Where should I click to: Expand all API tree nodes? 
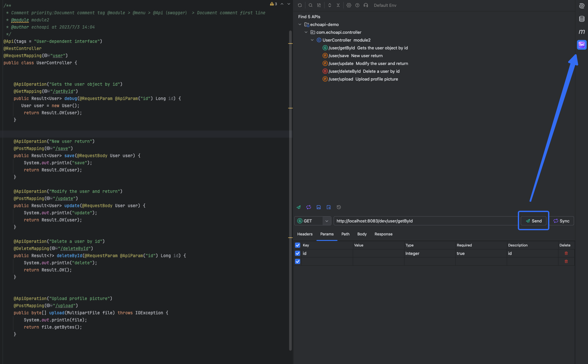pos(330,5)
